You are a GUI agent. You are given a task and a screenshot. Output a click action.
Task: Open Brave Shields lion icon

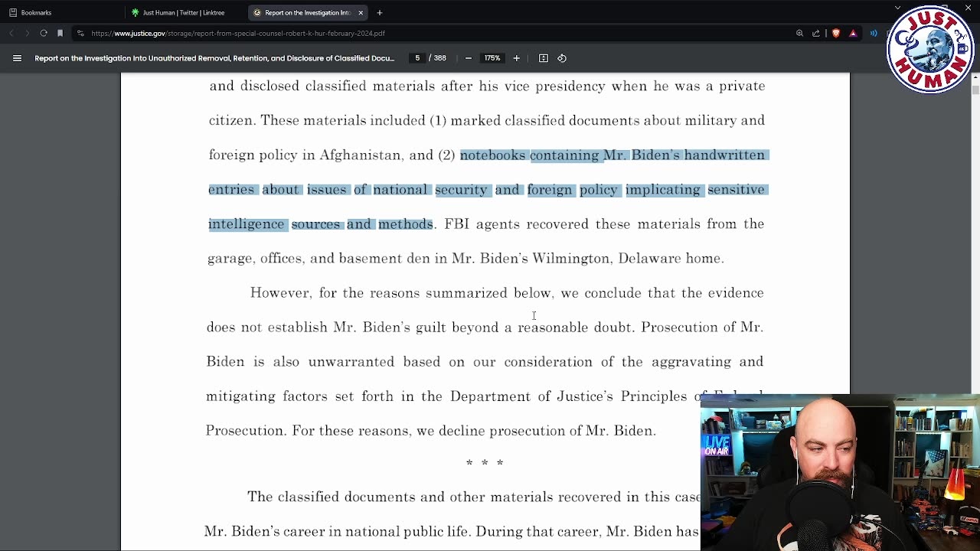[835, 33]
